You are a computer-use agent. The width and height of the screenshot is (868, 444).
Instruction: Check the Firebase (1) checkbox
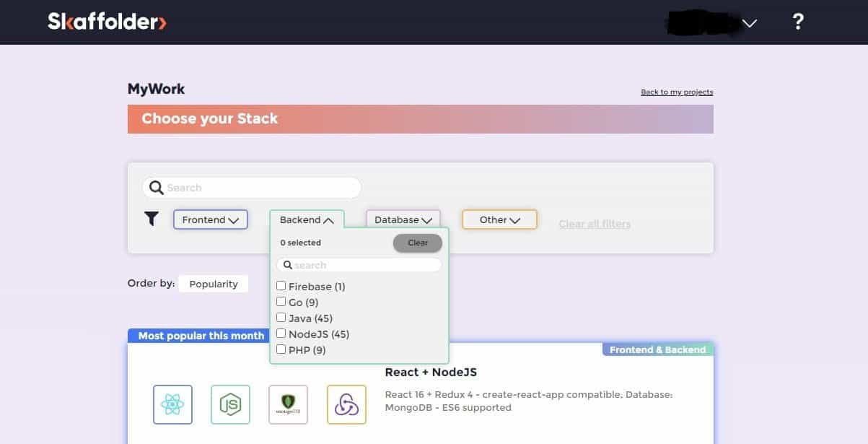tap(281, 286)
